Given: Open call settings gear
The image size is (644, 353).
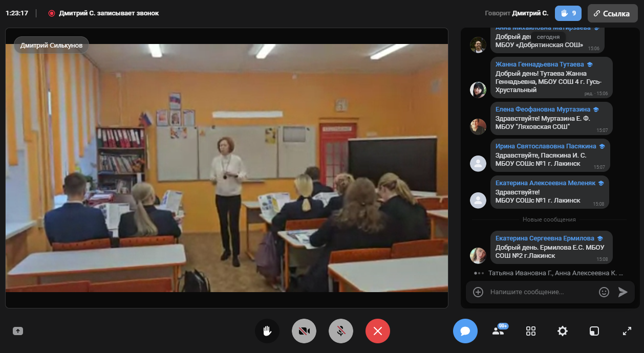Looking at the screenshot, I should pos(563,331).
